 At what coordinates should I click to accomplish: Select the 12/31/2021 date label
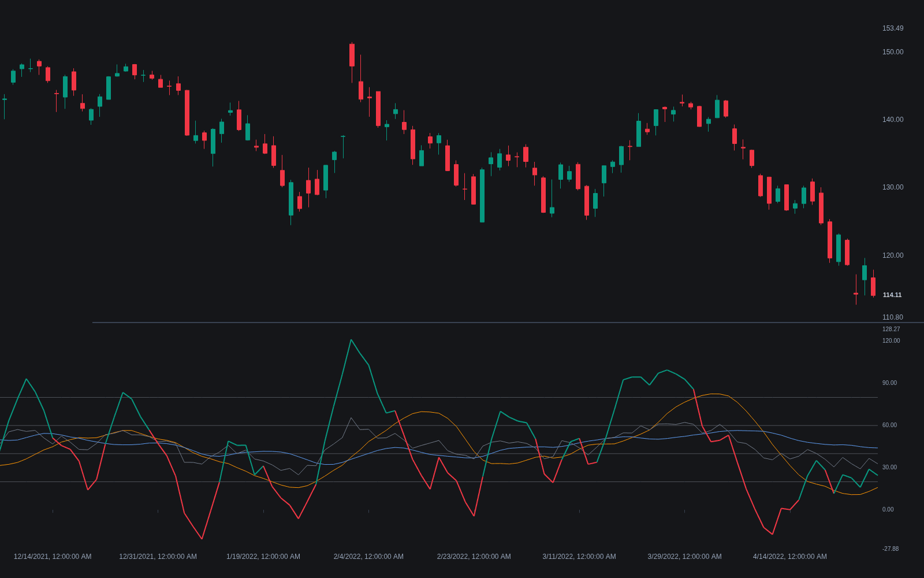click(x=158, y=557)
